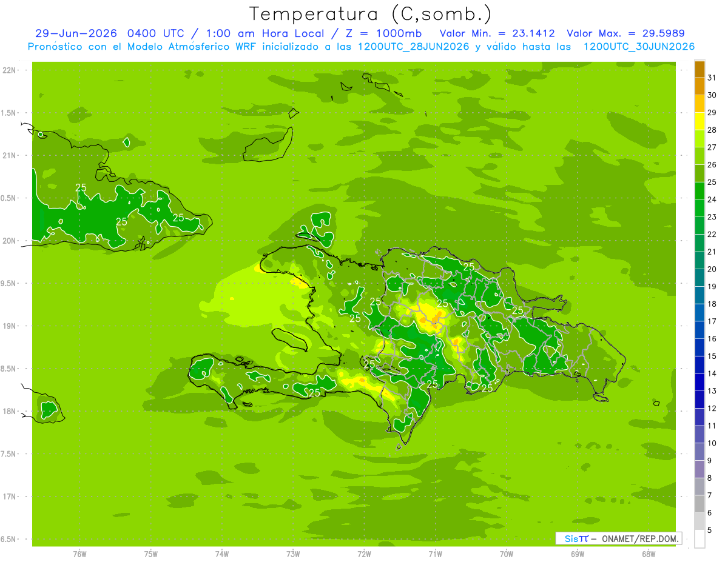Click the lime legend swatch between 27 and 28

[699, 139]
